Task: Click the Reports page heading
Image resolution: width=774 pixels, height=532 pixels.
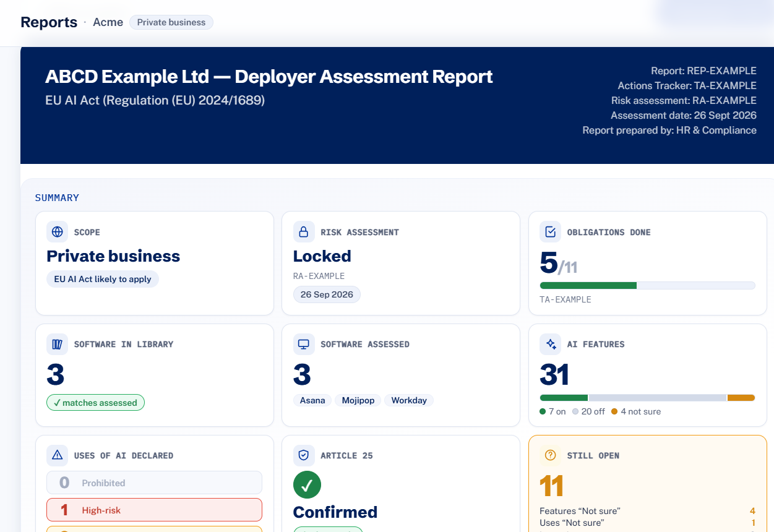Action: [49, 22]
